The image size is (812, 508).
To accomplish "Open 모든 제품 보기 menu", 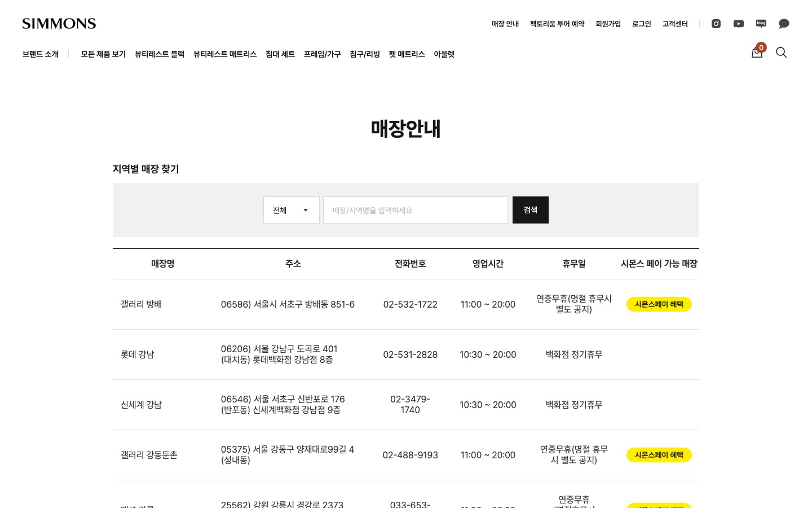I will point(103,54).
